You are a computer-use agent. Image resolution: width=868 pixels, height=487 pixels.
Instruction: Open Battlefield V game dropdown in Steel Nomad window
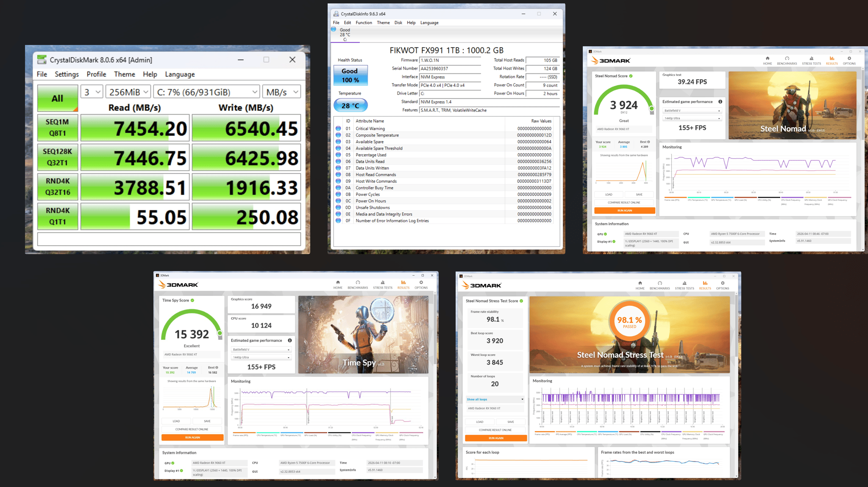[692, 111]
